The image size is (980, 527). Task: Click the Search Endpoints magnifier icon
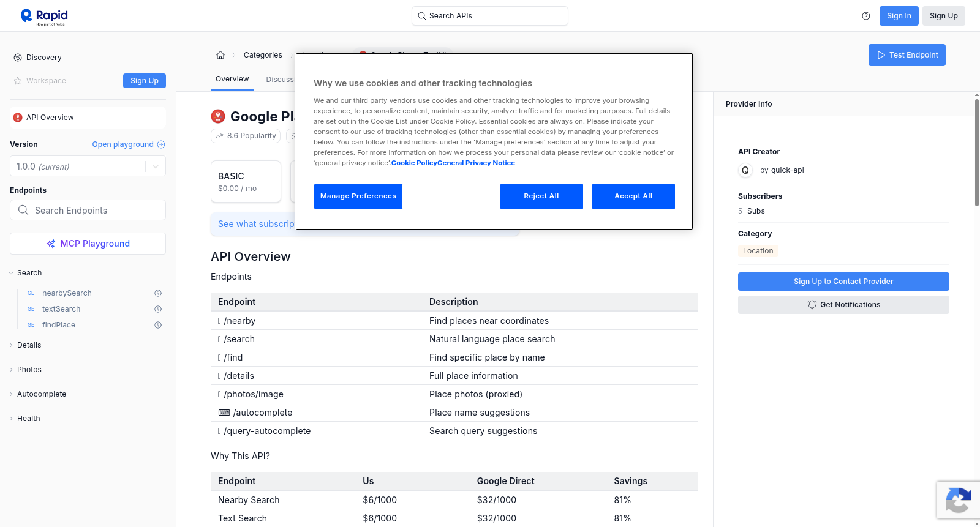pos(23,210)
